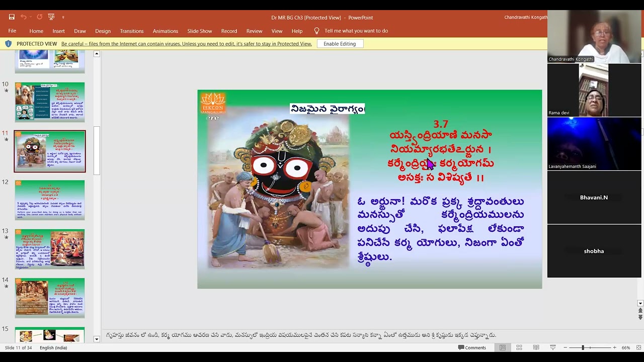Select slide 11 thumbnail

tap(50, 151)
